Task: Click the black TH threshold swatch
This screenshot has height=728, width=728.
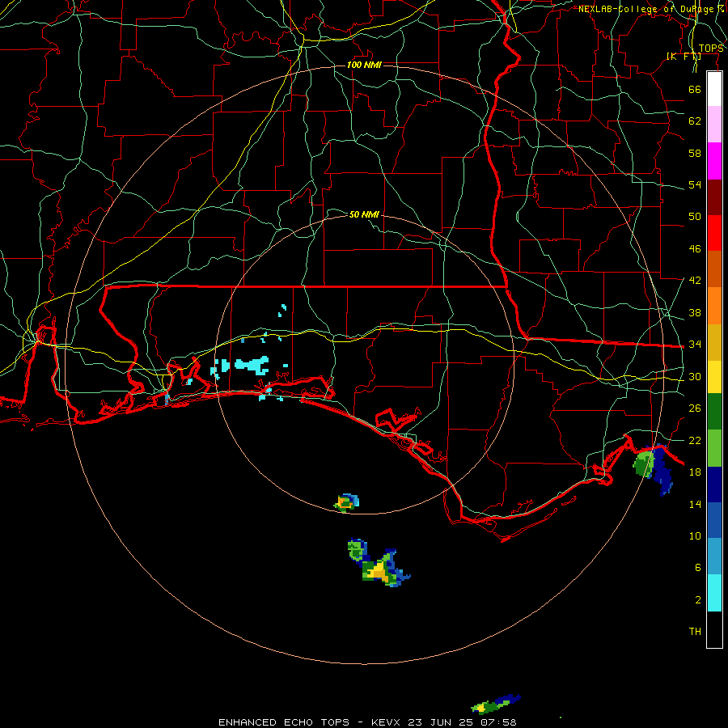Action: [x=714, y=629]
